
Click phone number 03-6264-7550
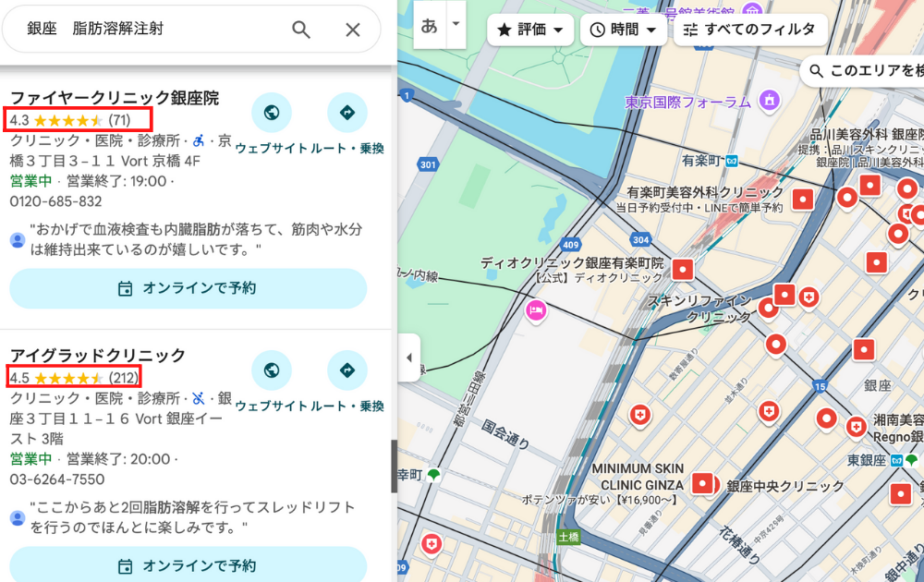click(57, 479)
